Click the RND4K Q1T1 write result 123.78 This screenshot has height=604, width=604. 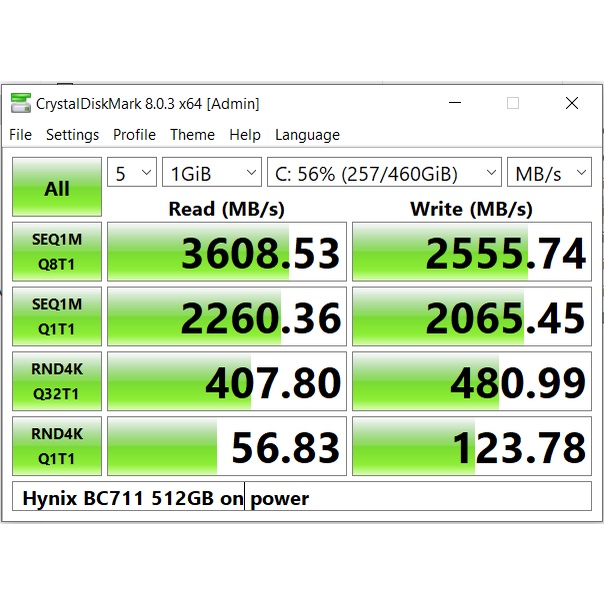pyautogui.click(x=472, y=446)
